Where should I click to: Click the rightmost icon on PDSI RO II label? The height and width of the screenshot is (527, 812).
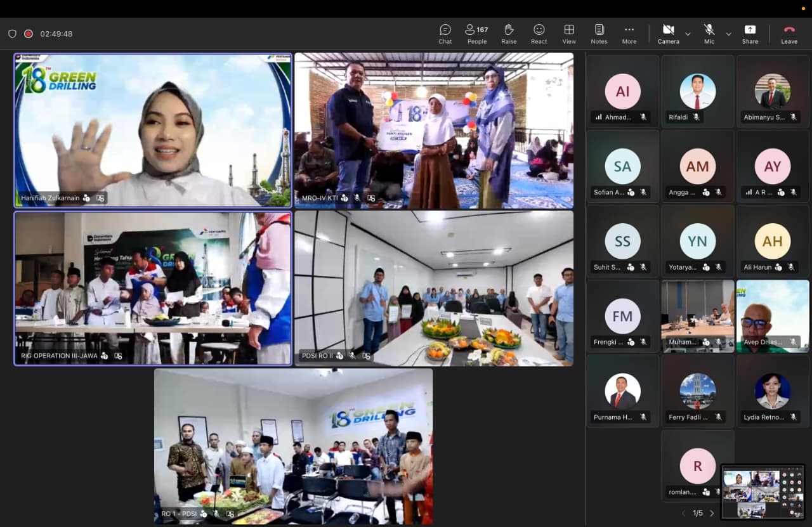(366, 356)
